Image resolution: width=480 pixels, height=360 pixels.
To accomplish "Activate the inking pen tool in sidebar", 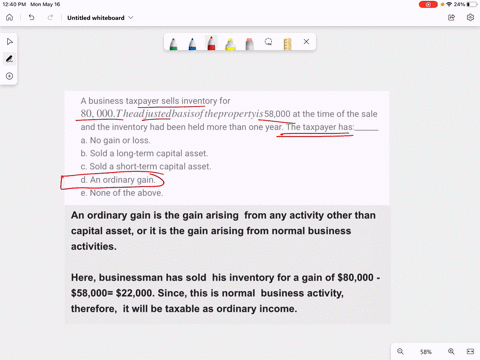I will [9, 59].
